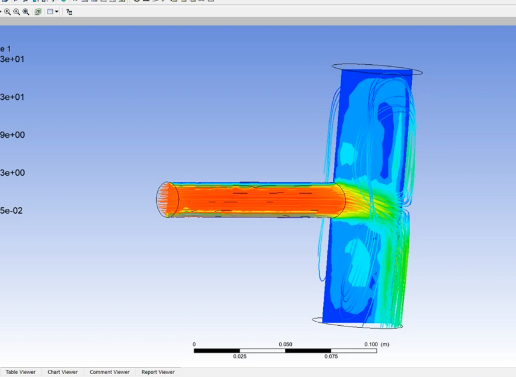
Task: Click the 5e-02 legend value
Action: 11,211
